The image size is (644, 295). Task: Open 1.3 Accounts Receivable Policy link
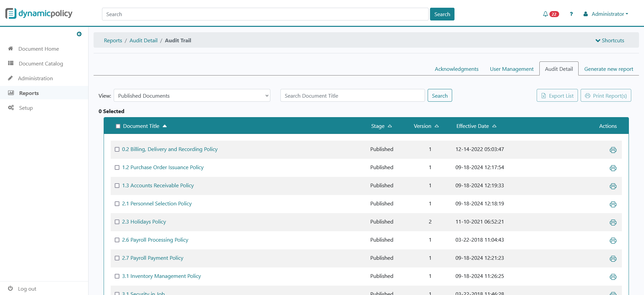(x=158, y=186)
